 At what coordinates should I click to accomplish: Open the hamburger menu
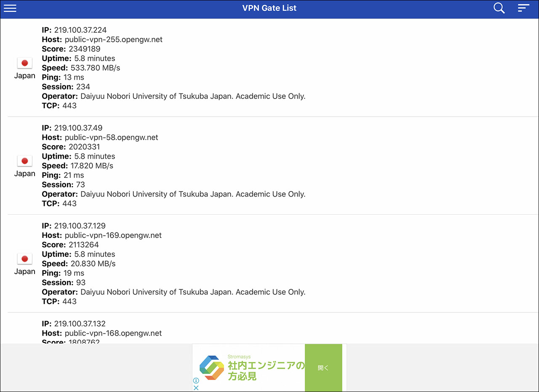click(10, 8)
